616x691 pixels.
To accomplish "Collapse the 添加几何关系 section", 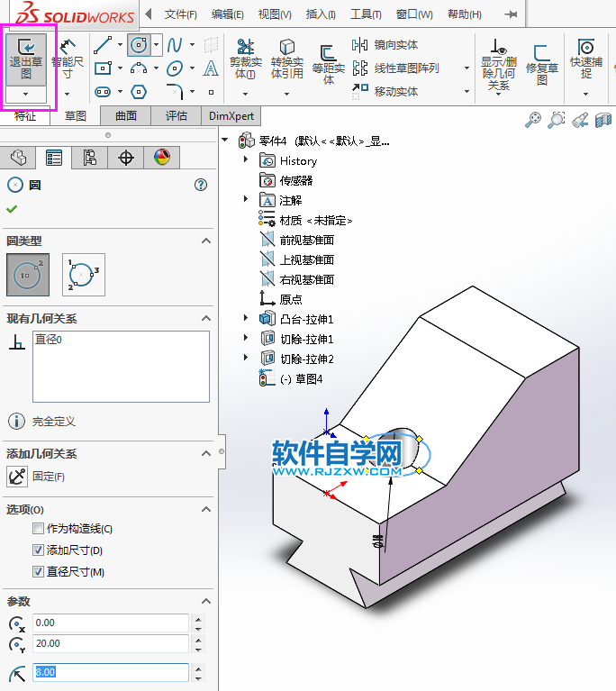I will (x=205, y=453).
